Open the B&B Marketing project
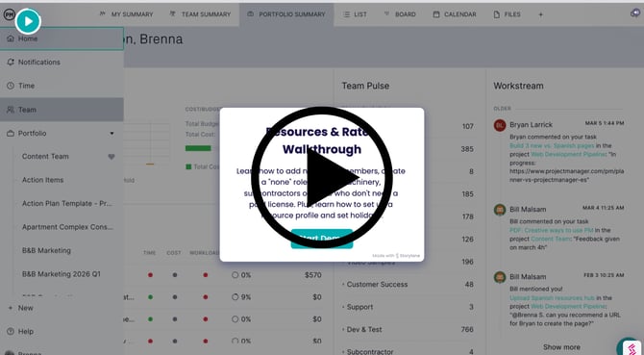The width and height of the screenshot is (644, 355). click(x=46, y=251)
